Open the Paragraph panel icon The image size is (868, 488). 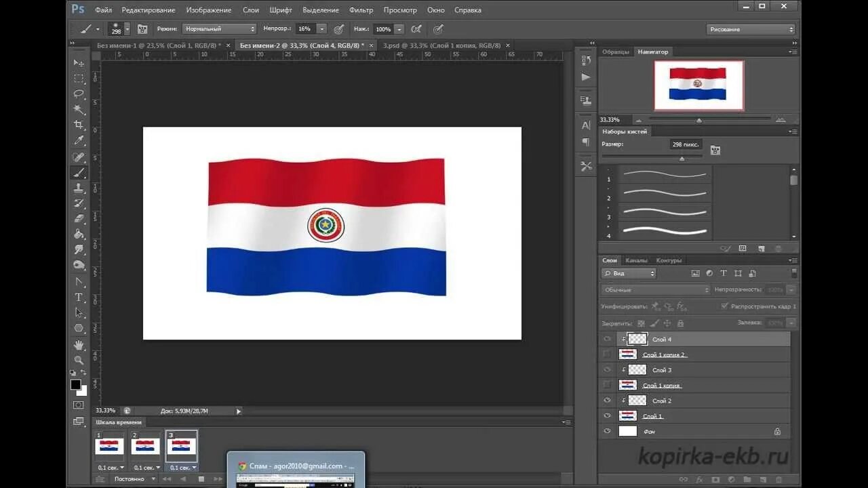click(x=586, y=142)
